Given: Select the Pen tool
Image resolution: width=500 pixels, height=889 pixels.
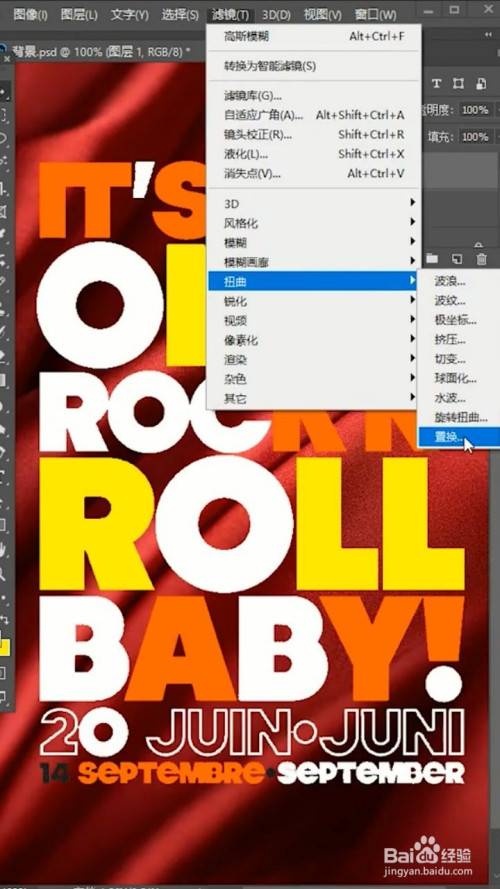Looking at the screenshot, I should (3, 452).
